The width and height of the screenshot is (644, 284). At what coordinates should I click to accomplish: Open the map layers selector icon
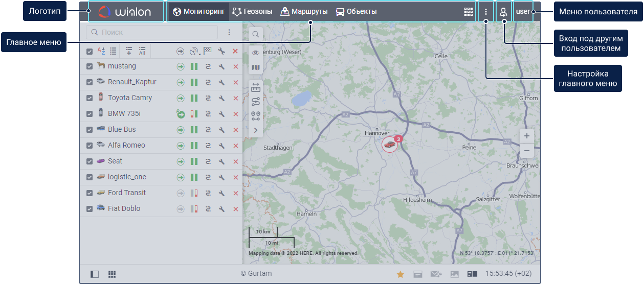click(x=256, y=67)
